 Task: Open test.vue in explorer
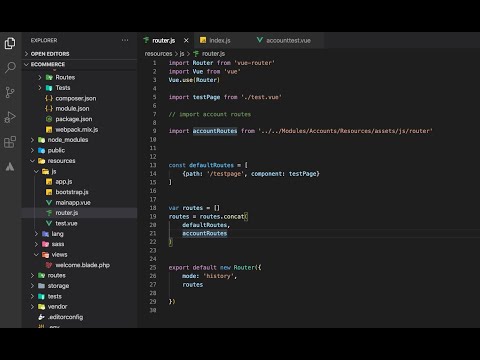[66, 223]
